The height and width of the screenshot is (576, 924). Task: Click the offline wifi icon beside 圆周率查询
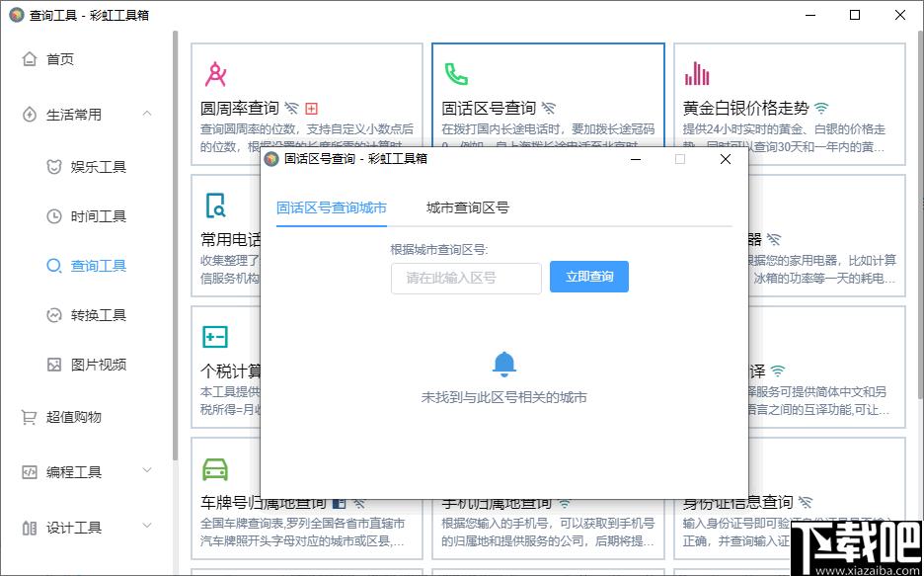(x=291, y=108)
